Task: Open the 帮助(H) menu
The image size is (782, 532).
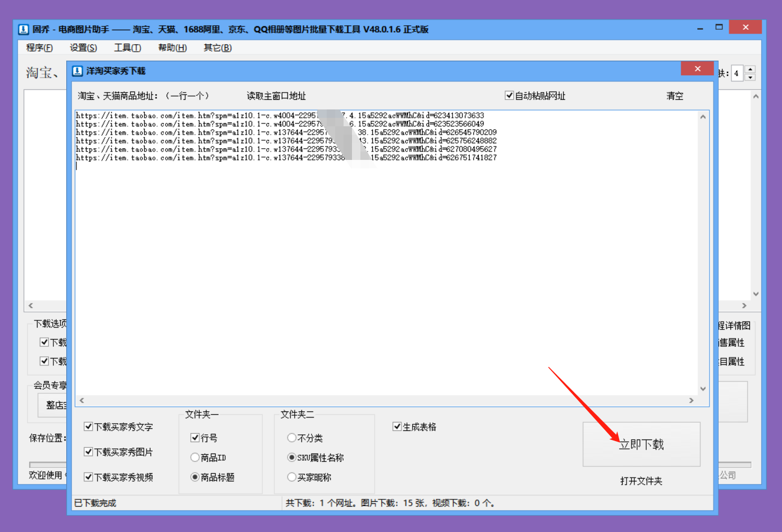Action: 172,48
